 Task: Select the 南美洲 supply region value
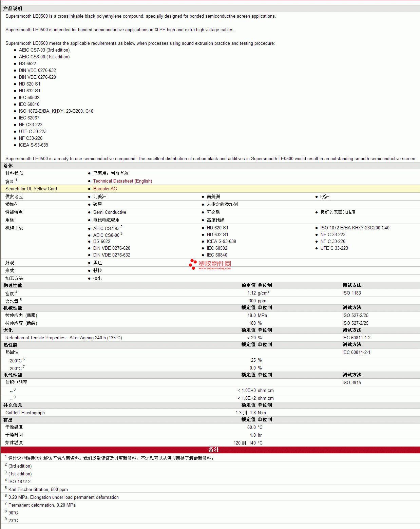pos(213,197)
